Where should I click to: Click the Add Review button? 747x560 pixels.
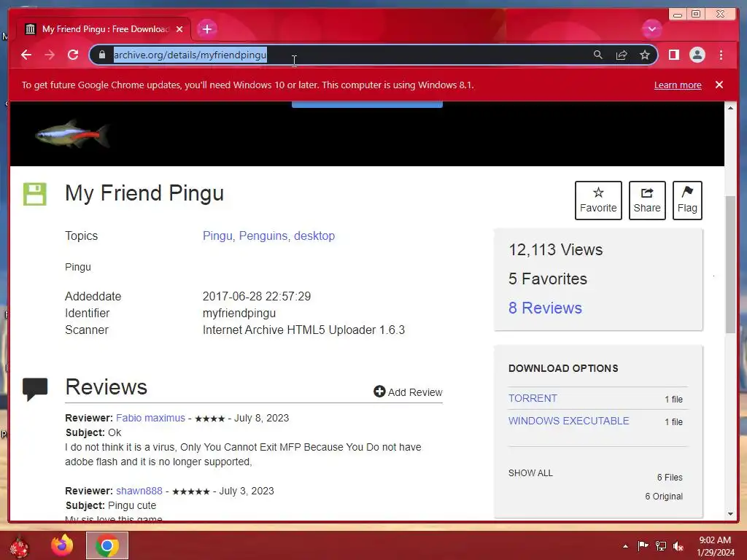click(x=408, y=392)
